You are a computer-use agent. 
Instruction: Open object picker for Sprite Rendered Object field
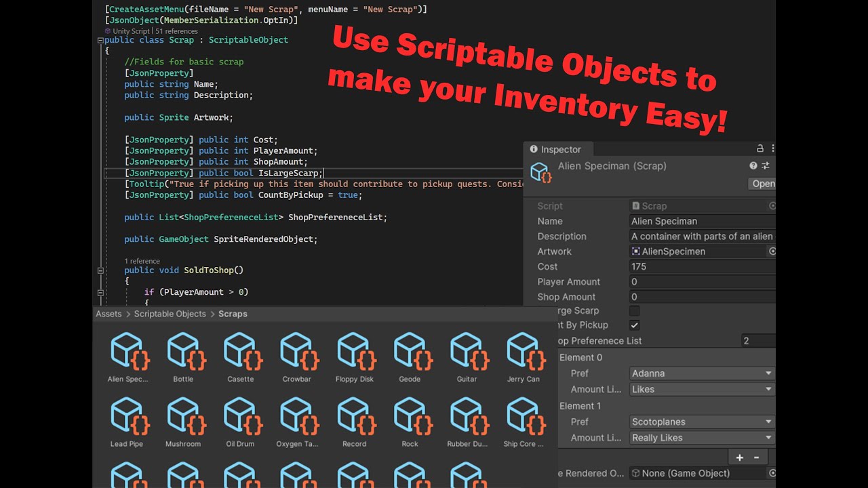coord(772,473)
